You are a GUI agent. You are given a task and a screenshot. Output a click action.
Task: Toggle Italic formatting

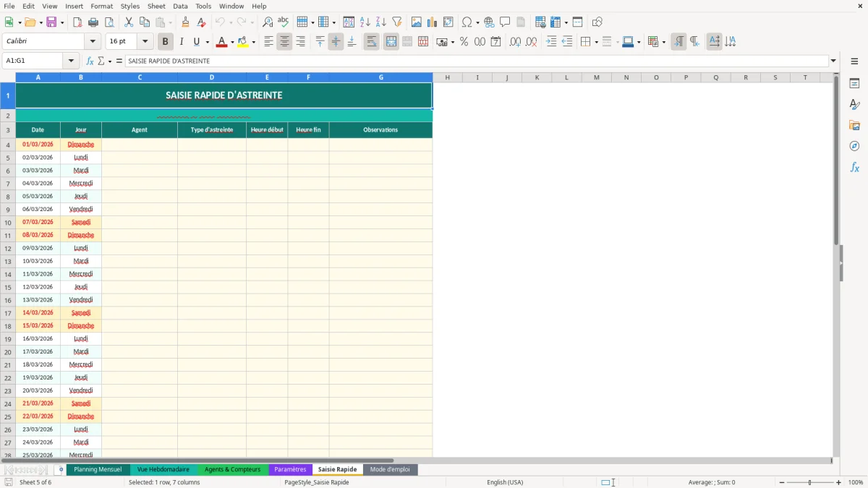pos(181,42)
